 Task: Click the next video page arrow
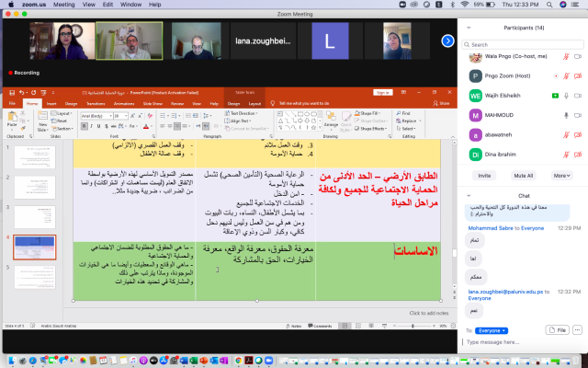[447, 40]
